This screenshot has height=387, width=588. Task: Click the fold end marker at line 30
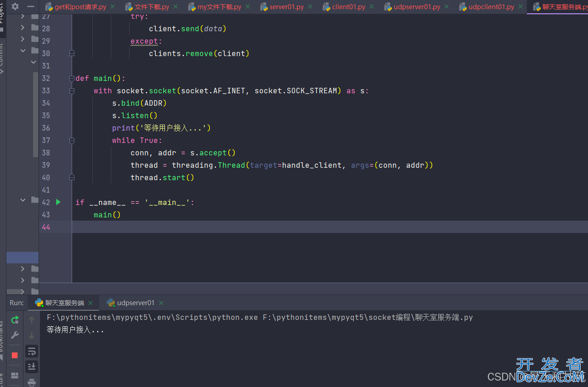coord(72,53)
